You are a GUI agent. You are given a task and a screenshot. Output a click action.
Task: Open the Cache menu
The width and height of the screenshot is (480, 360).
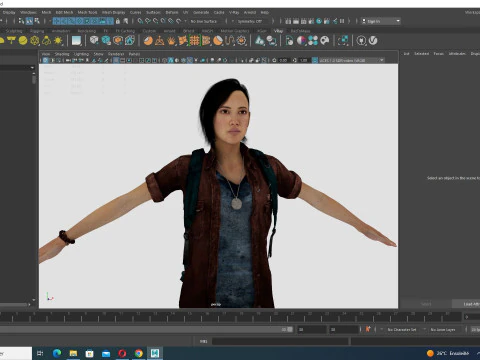pos(219,12)
